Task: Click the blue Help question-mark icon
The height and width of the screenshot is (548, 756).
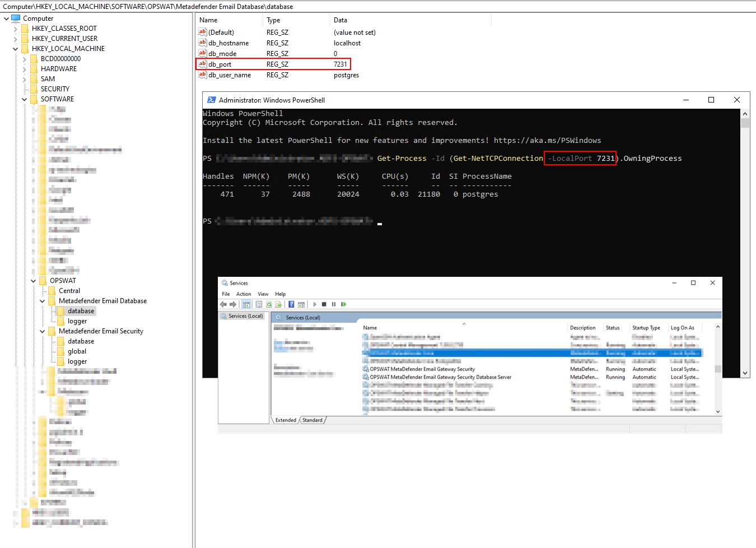Action: (291, 304)
